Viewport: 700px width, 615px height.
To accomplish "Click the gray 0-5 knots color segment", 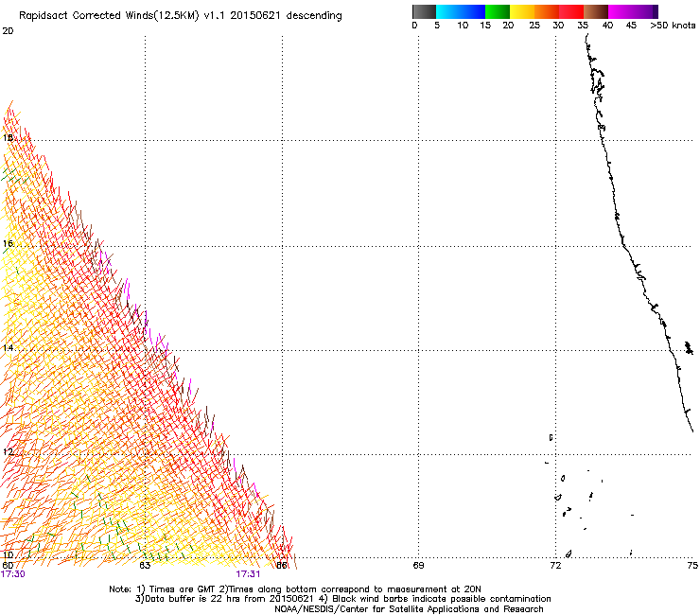I will (424, 11).
